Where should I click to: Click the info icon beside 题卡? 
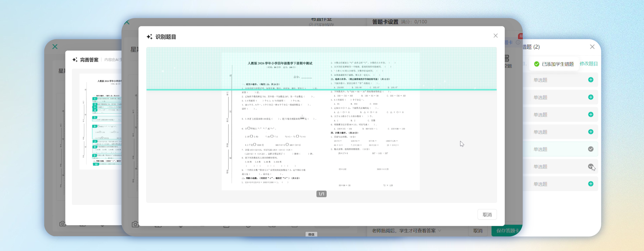(518, 42)
